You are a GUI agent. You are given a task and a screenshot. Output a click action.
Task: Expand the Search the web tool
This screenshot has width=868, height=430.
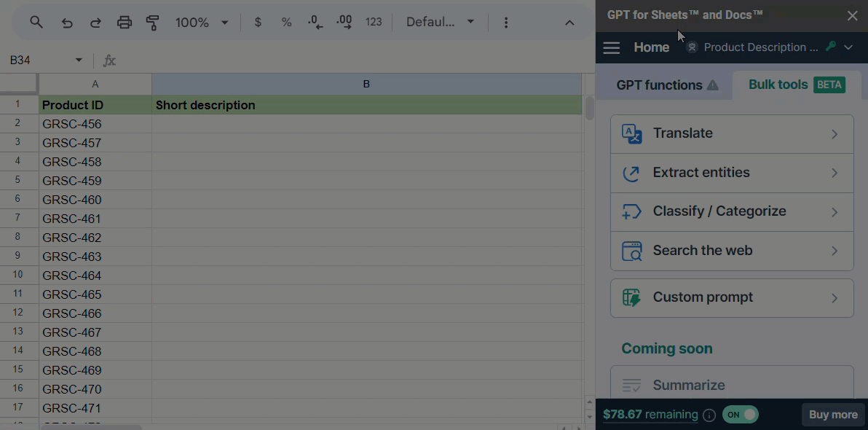click(x=835, y=251)
